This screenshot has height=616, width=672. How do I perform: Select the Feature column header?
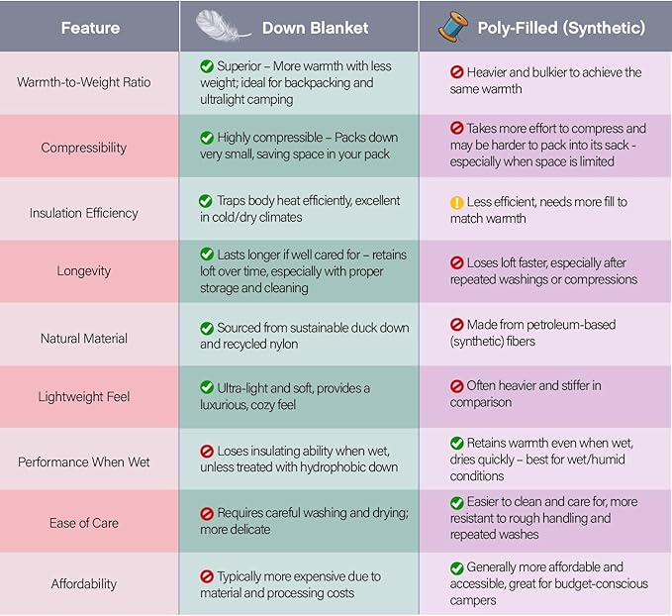click(90, 28)
